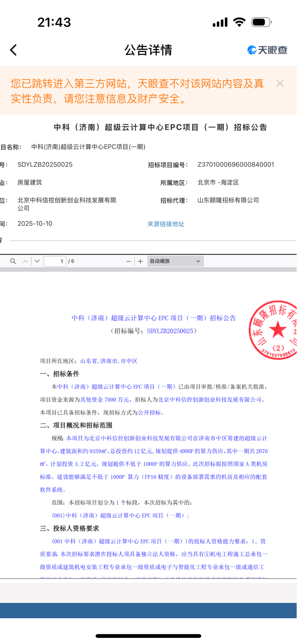The width and height of the screenshot is (297, 644).
Task: Focus the page number input field
Action: (x=55, y=261)
